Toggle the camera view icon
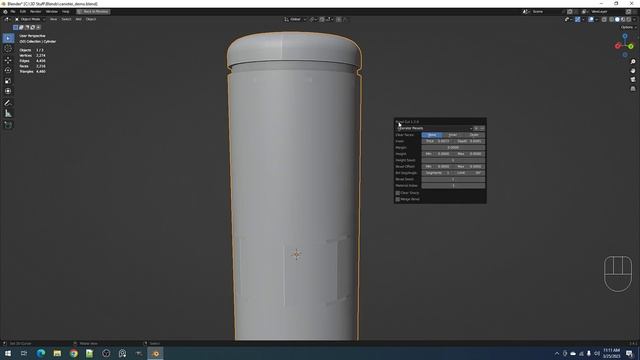Viewport: 640px width, 360px height. pyautogui.click(x=633, y=80)
